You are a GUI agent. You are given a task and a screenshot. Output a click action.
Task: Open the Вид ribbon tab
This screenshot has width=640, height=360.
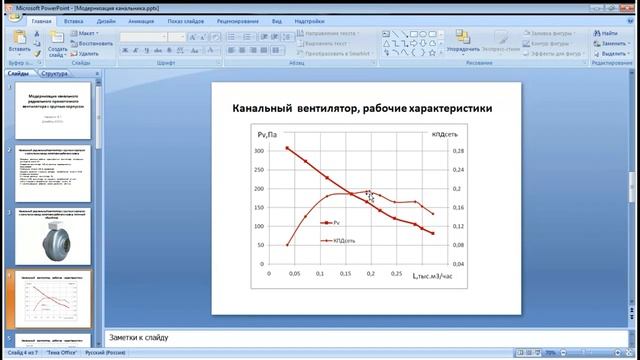(277, 21)
